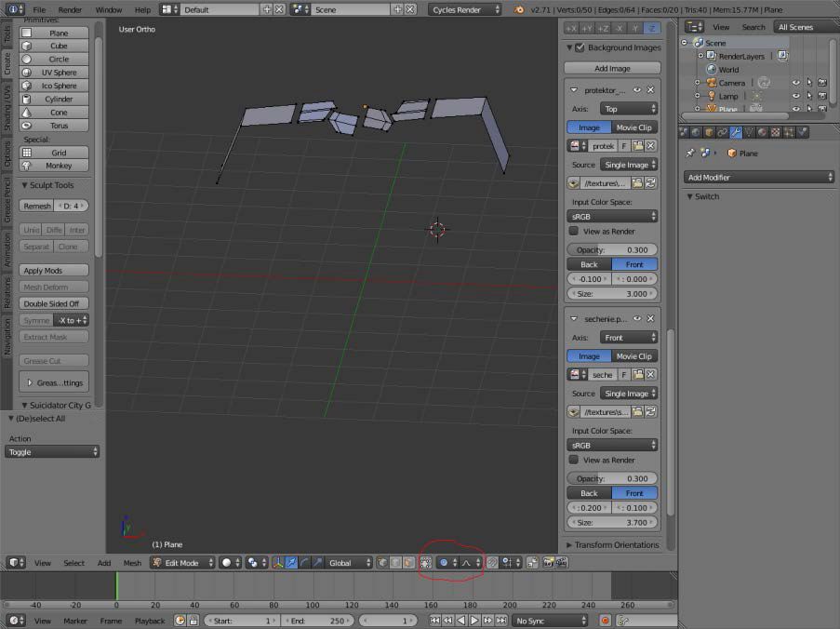Select vertex select mode cube icon
This screenshot has height=629, width=840.
click(x=382, y=563)
